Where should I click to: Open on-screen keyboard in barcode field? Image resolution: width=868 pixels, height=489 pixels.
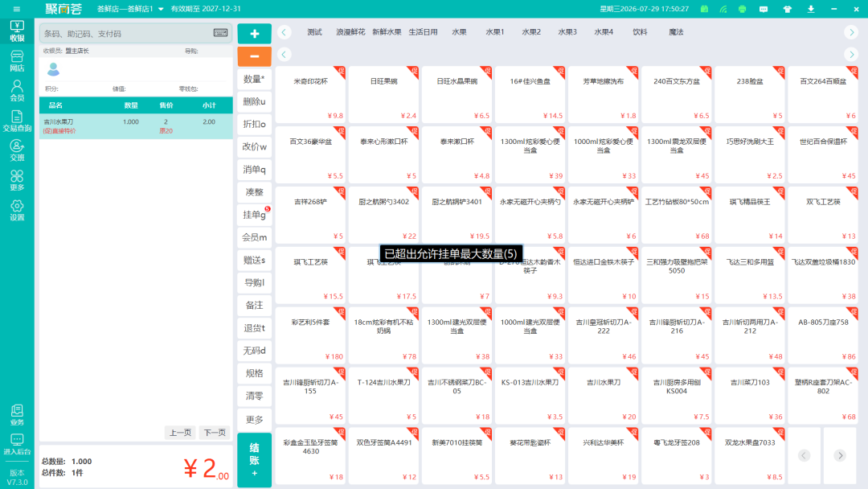click(x=220, y=33)
